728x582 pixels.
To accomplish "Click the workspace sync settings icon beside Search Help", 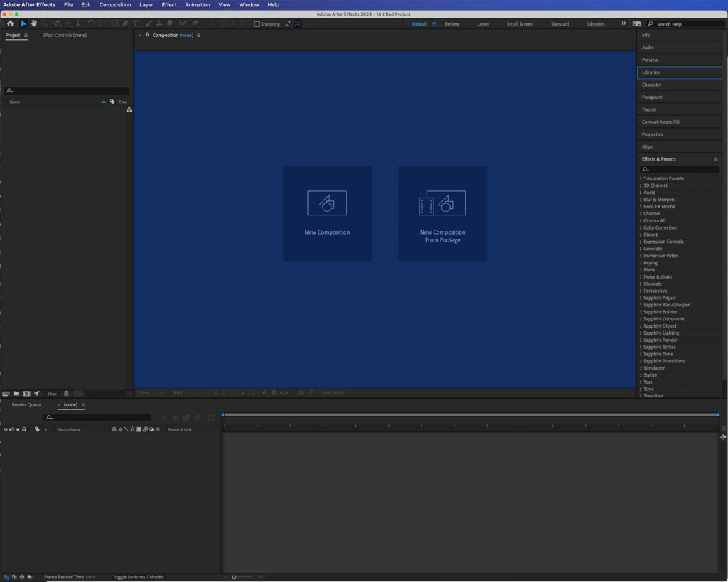I will pyautogui.click(x=636, y=23).
